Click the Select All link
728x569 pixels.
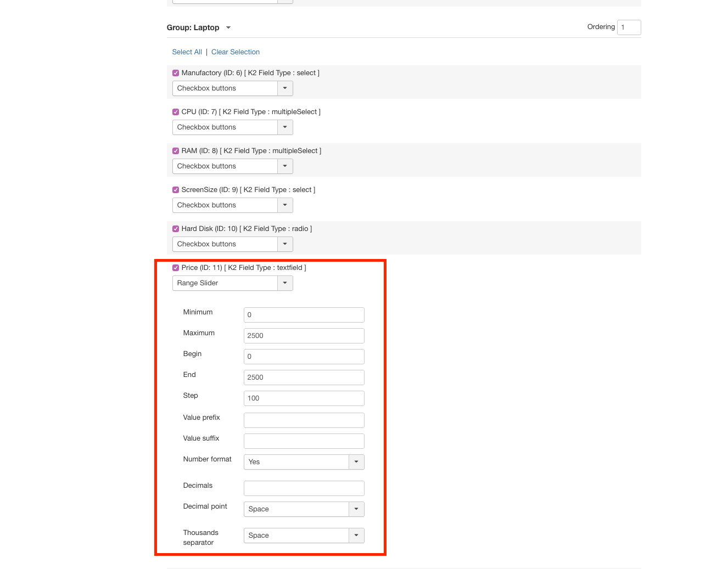(x=187, y=52)
